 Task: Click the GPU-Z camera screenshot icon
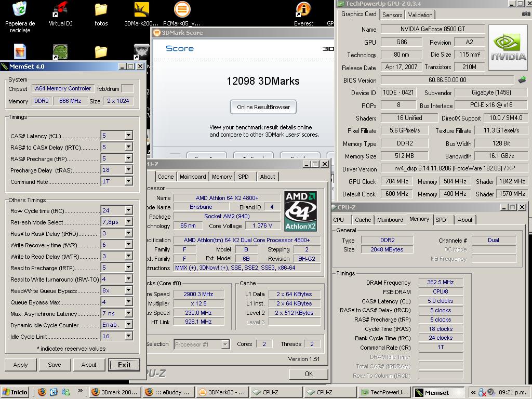pyautogui.click(x=526, y=14)
